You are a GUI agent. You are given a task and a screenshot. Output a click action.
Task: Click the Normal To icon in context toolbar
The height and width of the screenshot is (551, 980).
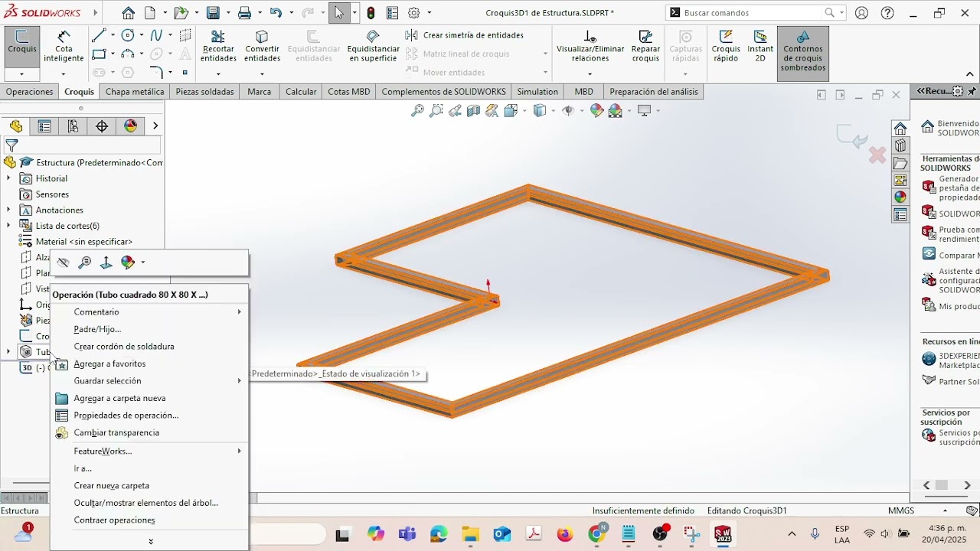[106, 262]
